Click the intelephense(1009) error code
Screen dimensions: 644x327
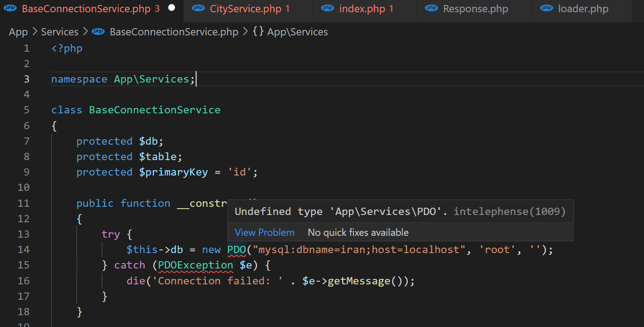[x=510, y=212]
